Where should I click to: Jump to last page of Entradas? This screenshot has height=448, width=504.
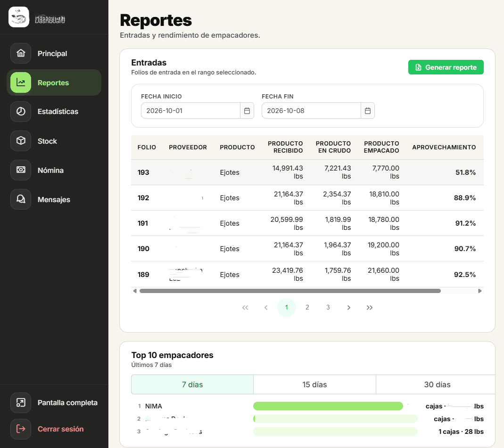[370, 308]
